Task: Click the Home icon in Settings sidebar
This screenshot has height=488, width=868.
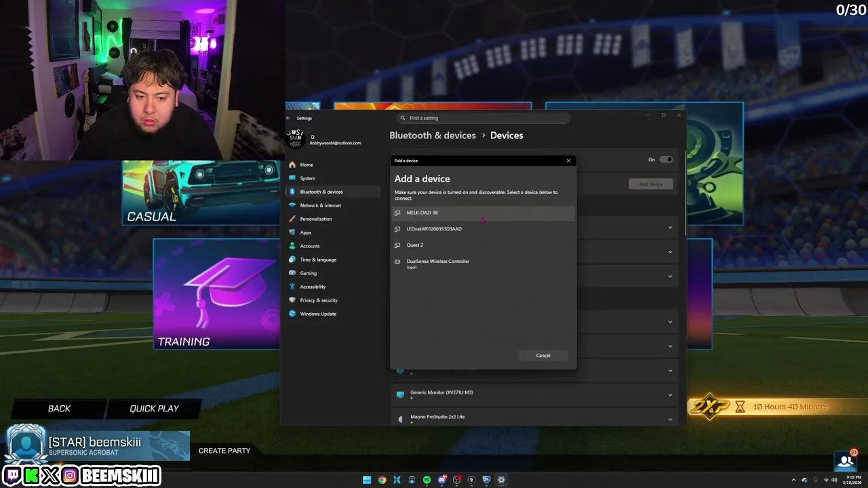Action: 292,165
